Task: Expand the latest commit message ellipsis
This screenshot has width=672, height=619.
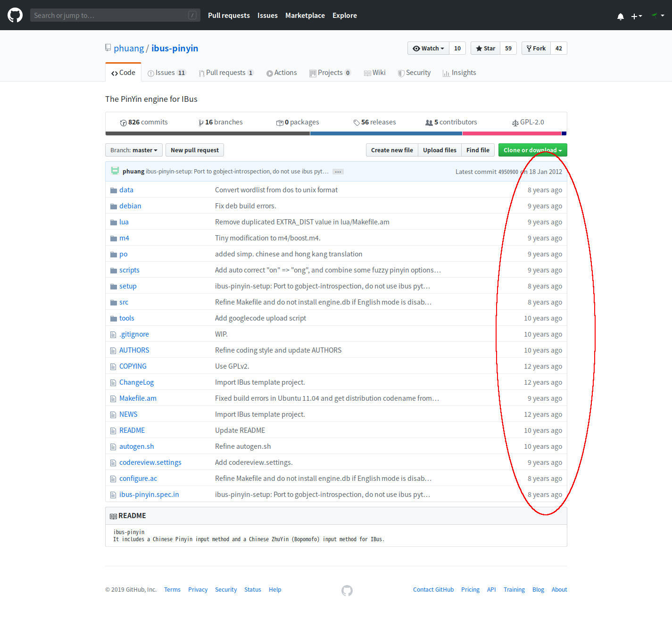Action: coord(338,172)
